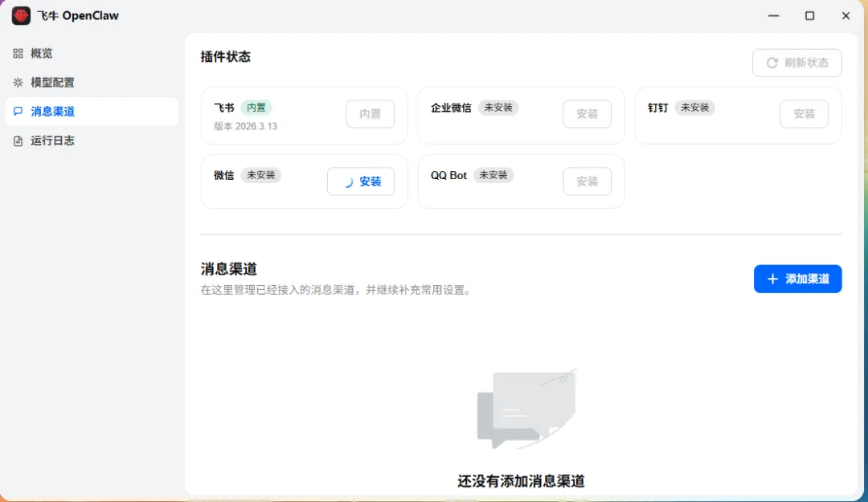Install the 钉钉 plugin
The height and width of the screenshot is (502, 868).
coord(805,114)
